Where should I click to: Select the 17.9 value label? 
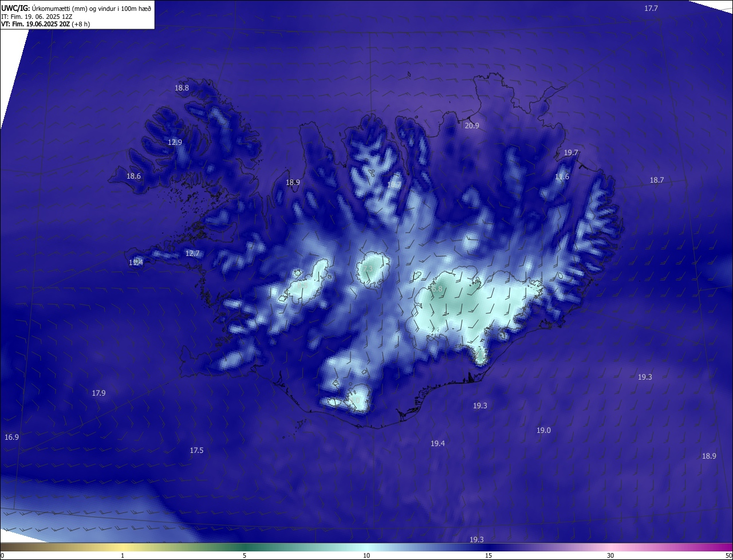click(x=98, y=393)
